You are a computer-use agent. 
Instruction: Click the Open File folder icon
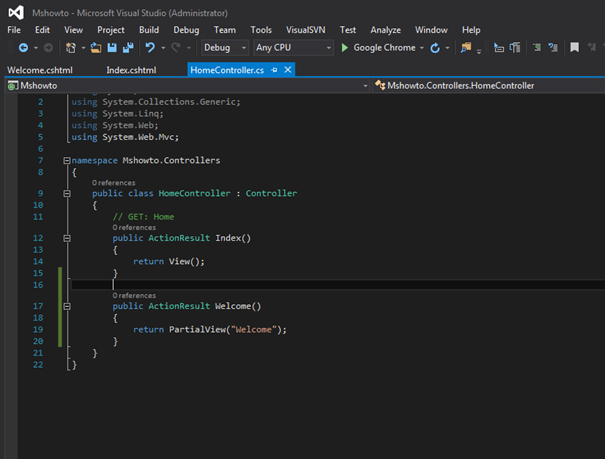94,48
